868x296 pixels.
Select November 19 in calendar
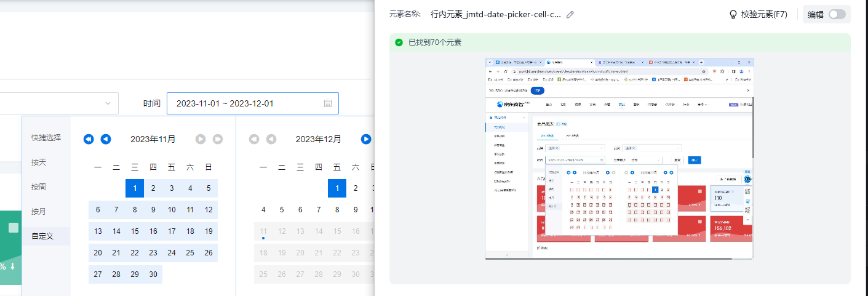click(x=209, y=231)
